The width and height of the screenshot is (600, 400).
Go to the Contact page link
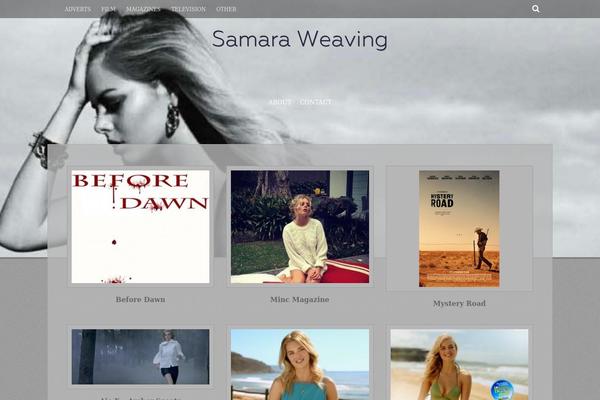(x=316, y=102)
